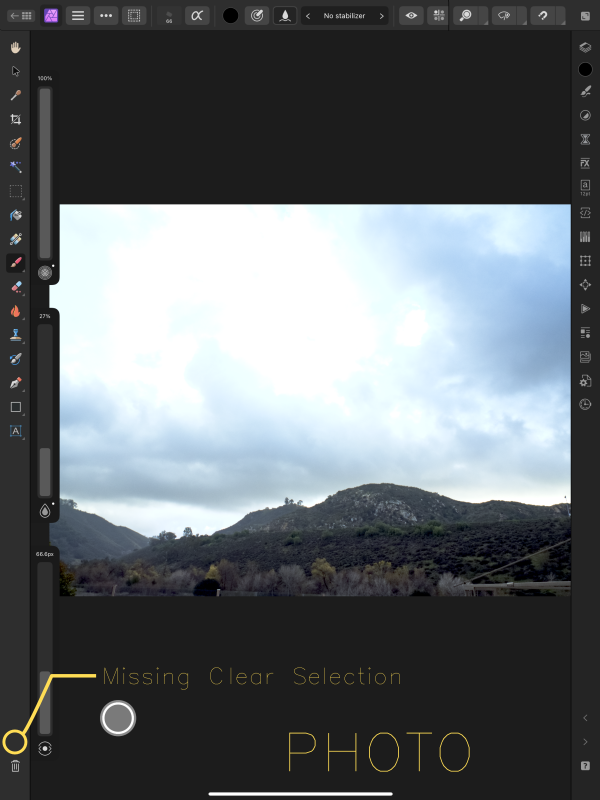Open the Layer FX studio

point(585,163)
